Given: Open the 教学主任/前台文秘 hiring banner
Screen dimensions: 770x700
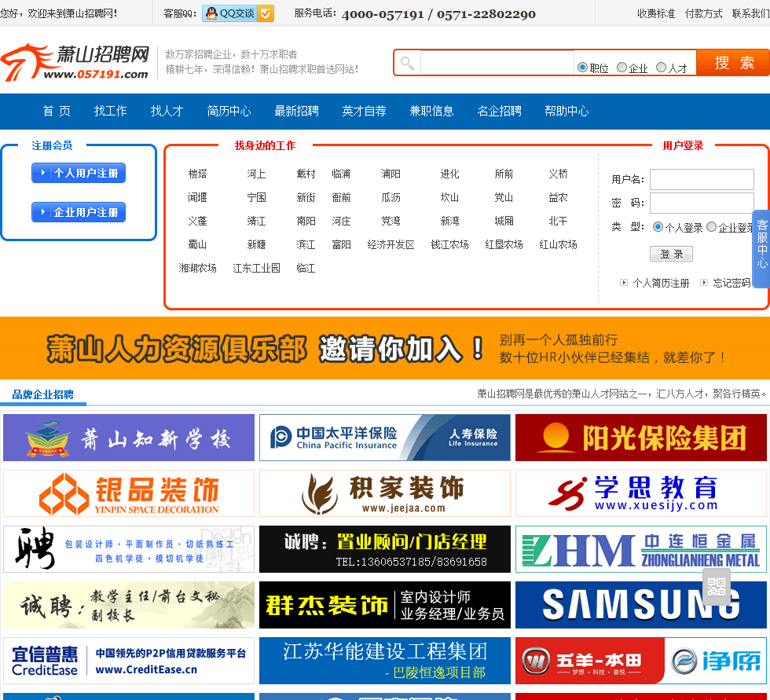Looking at the screenshot, I should [129, 605].
